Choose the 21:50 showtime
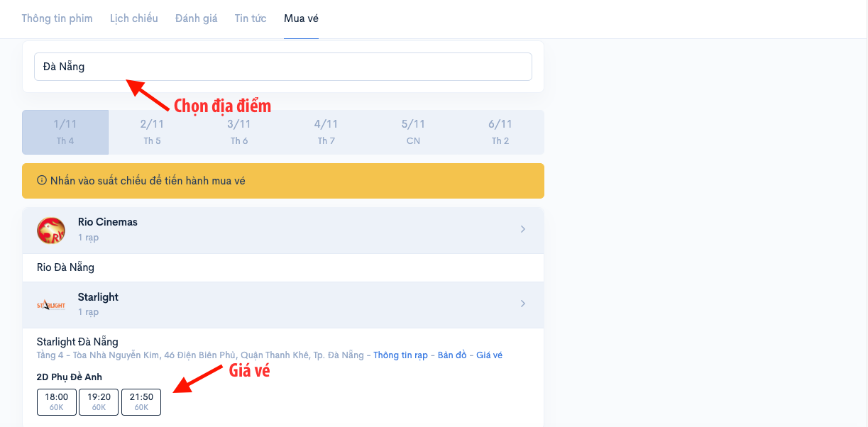This screenshot has height=427, width=868. [x=141, y=401]
